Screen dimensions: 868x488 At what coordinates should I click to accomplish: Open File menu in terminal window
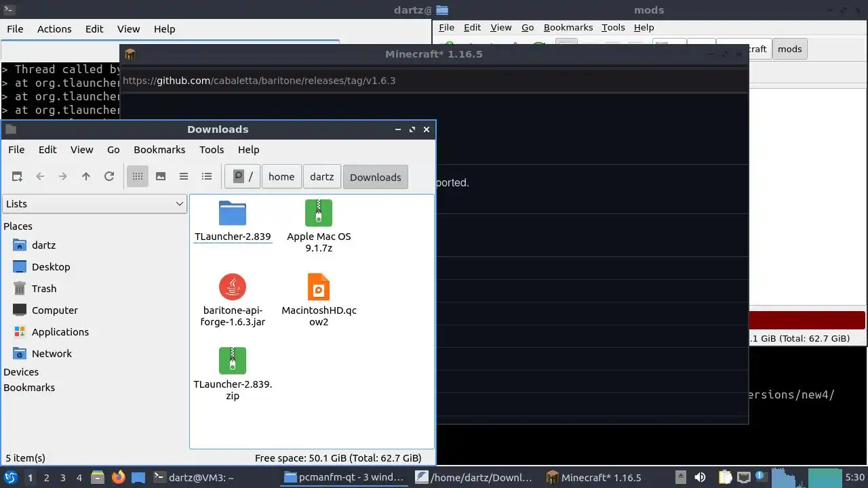tap(15, 29)
